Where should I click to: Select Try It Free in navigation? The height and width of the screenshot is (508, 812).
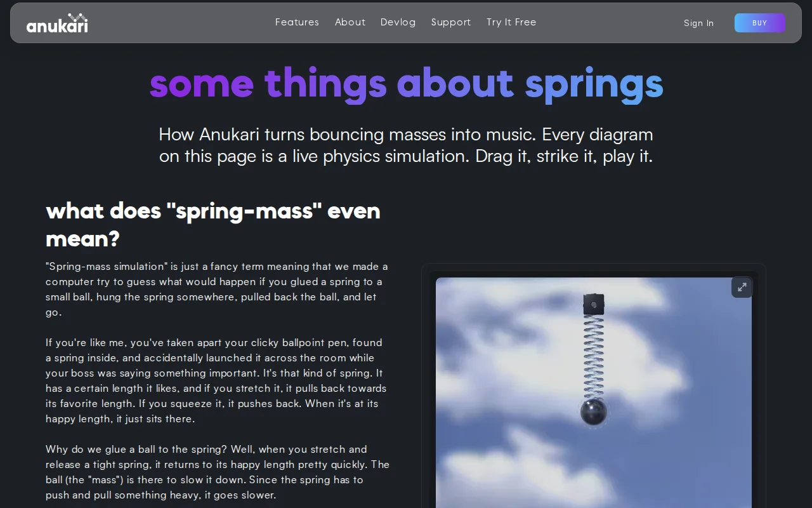(511, 22)
